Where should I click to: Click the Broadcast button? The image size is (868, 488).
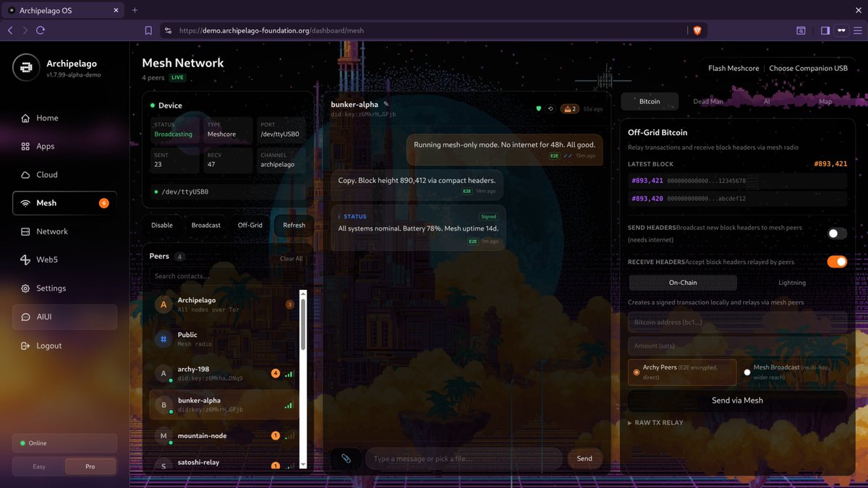click(x=206, y=225)
